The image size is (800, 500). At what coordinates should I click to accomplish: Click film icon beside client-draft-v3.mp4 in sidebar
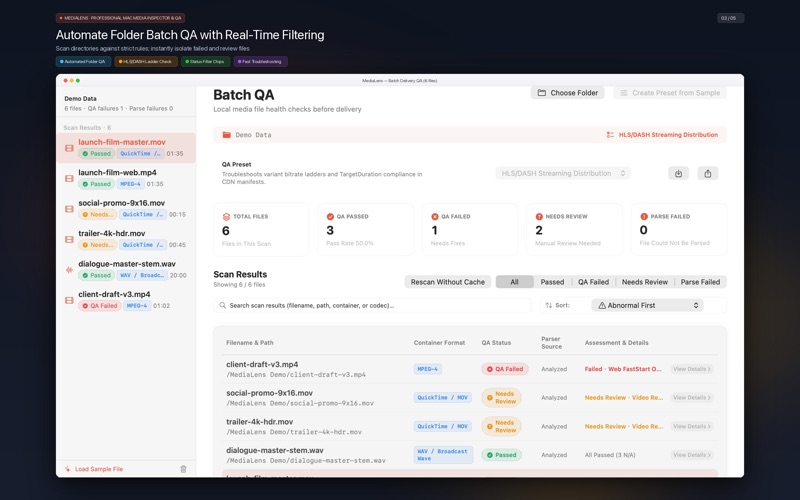69,301
